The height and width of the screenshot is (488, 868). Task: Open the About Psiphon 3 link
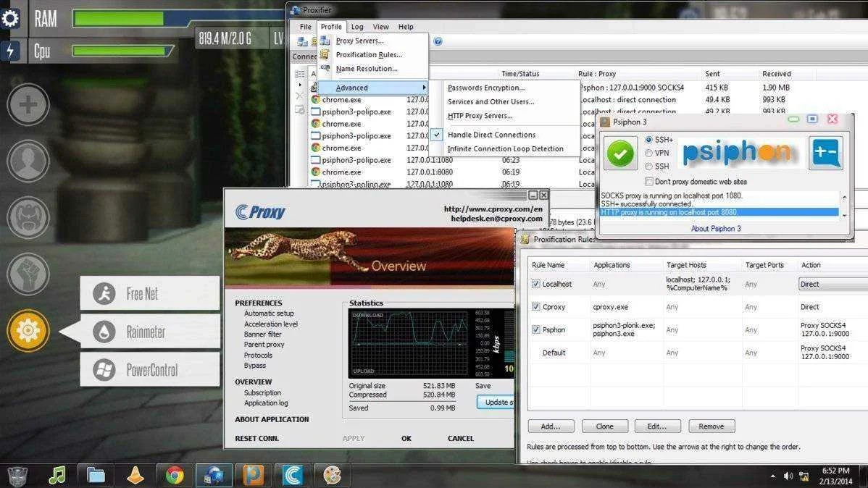pos(716,229)
